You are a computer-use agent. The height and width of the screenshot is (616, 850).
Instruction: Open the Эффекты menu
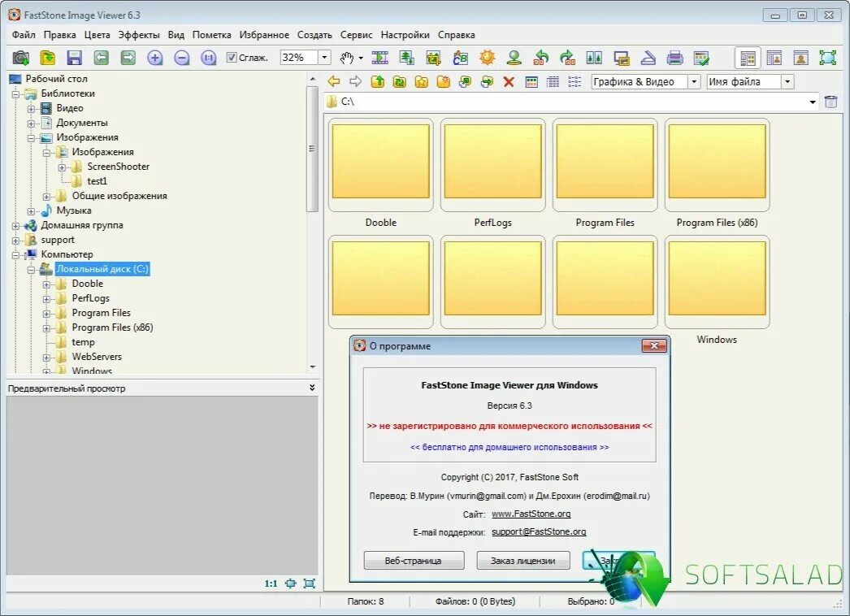(139, 35)
